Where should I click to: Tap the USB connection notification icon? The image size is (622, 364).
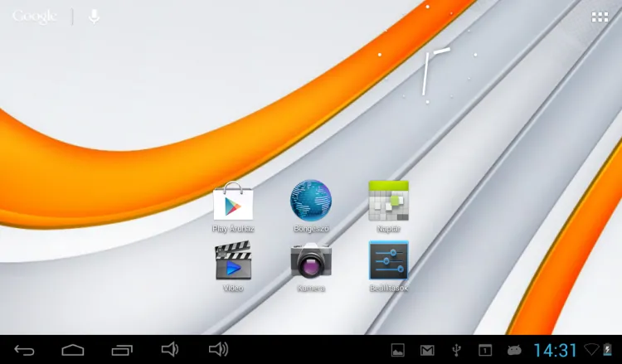(456, 351)
